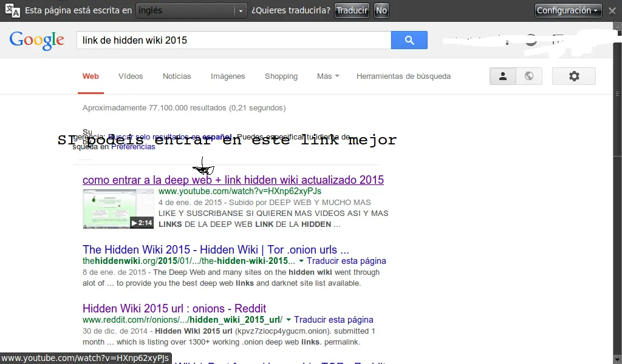This screenshot has width=622, height=364.
Task: Click Buscar solo resultados en español link
Action: tap(170, 137)
